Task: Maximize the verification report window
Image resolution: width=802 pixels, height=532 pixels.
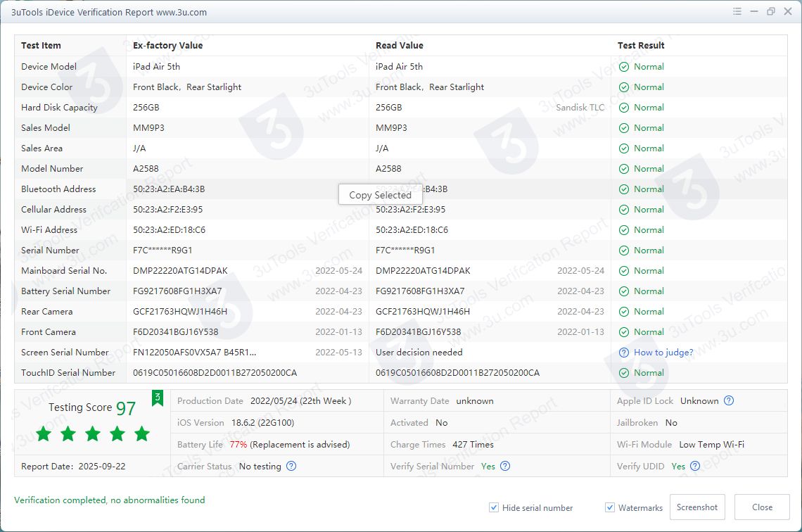Action: point(771,11)
